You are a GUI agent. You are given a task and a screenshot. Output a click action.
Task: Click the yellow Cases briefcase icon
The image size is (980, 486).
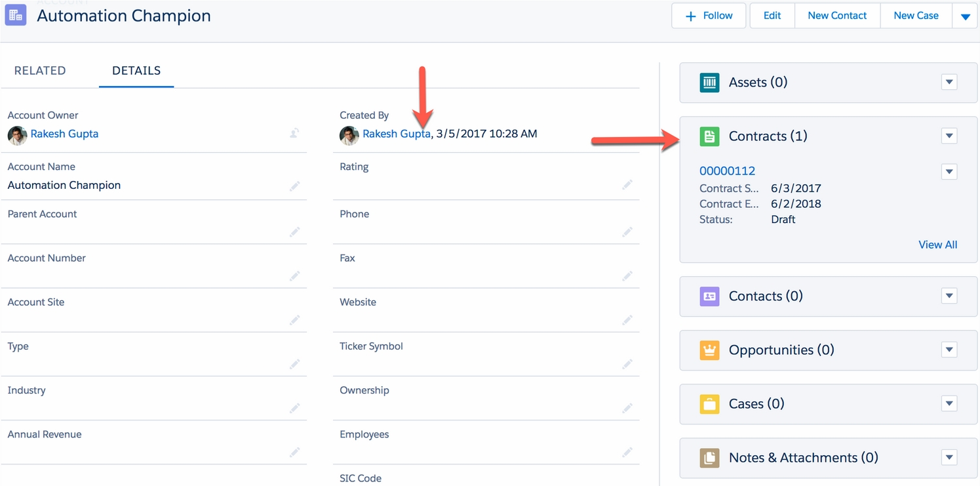click(x=709, y=404)
